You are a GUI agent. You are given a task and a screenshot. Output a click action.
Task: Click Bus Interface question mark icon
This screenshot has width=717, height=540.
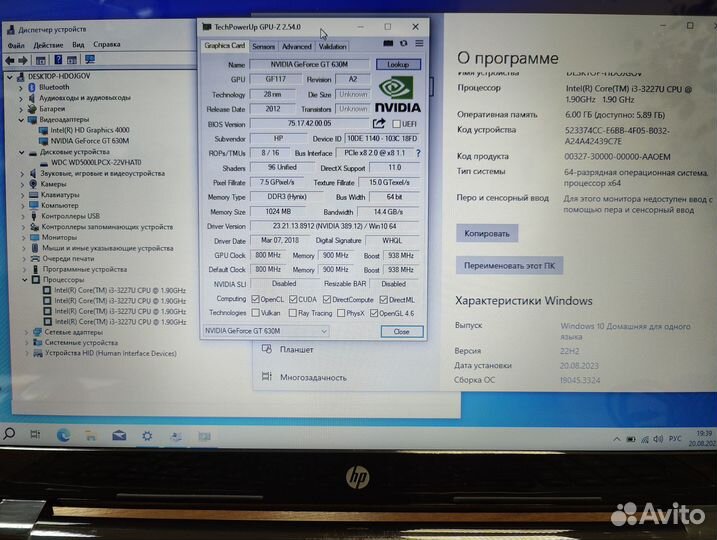point(418,153)
